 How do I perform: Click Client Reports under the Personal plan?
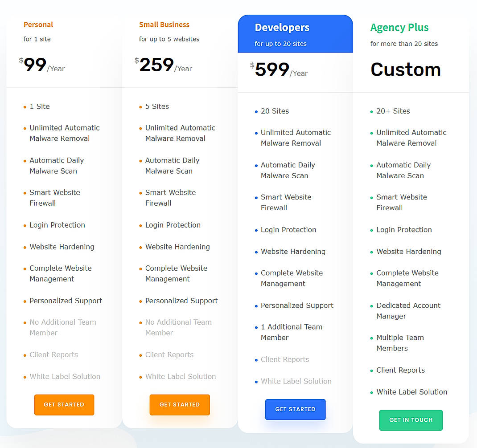pyautogui.click(x=53, y=354)
